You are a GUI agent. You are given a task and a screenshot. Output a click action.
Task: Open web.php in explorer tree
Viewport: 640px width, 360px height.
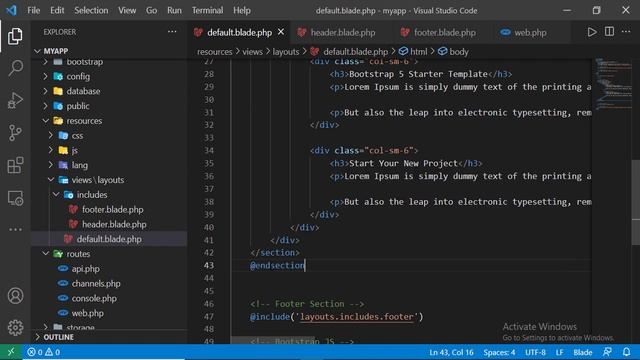click(87, 313)
